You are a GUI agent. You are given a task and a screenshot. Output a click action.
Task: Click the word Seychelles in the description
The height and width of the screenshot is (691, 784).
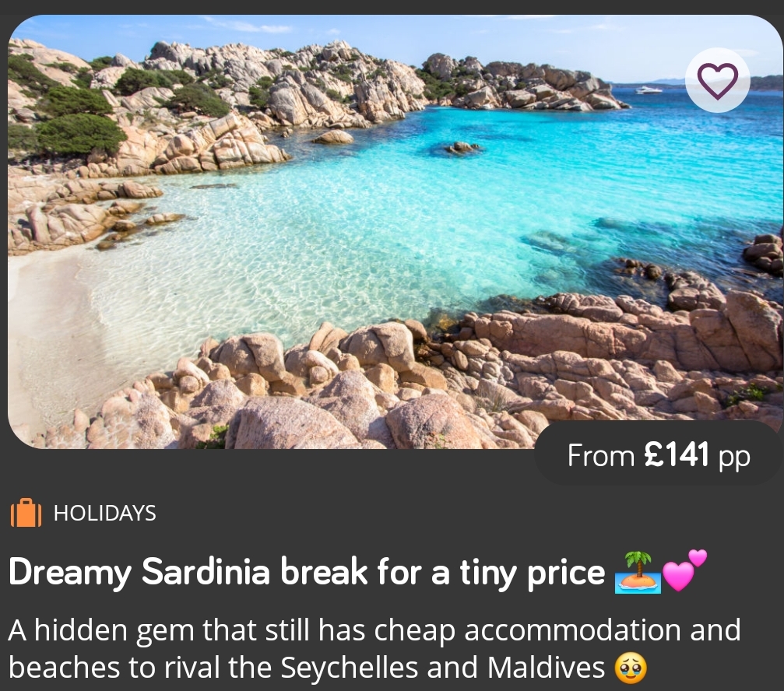pyautogui.click(x=349, y=667)
